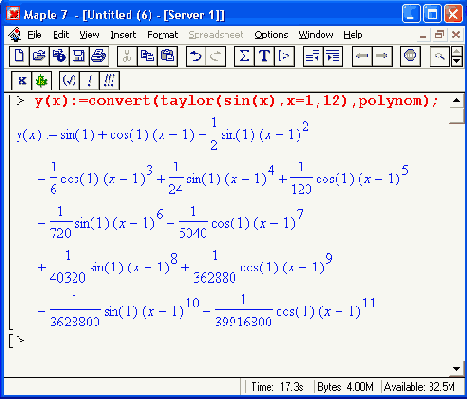
Task: Open the Insert menu
Action: click(123, 35)
